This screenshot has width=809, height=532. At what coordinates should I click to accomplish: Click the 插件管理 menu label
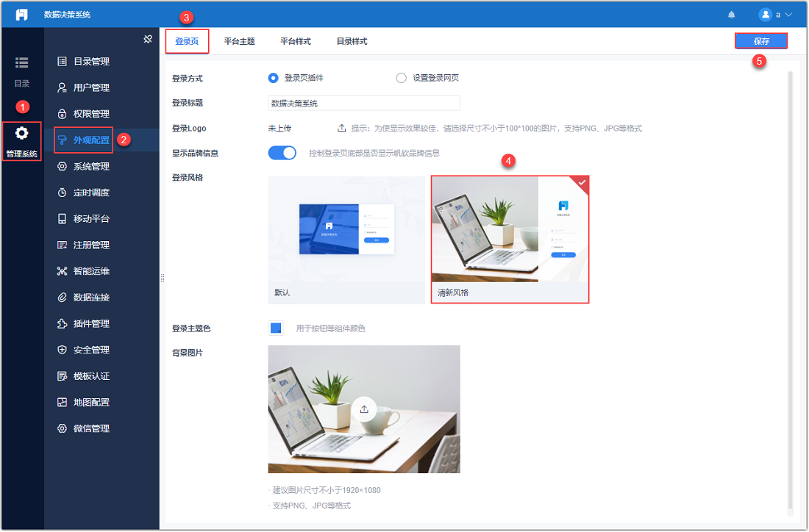point(91,323)
